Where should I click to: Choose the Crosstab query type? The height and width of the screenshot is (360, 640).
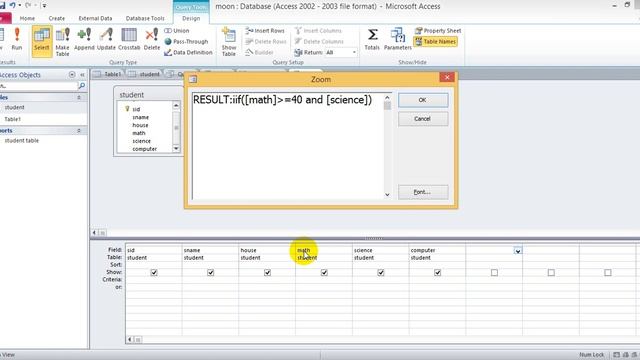[x=129, y=39]
